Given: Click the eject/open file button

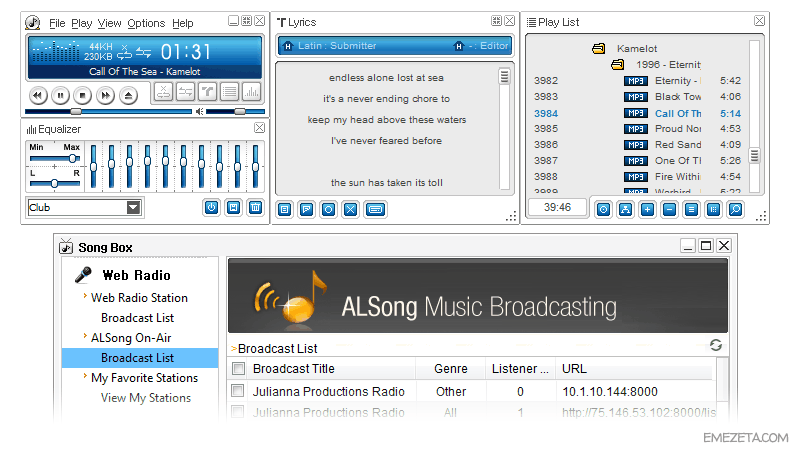Looking at the screenshot, I should point(128,95).
